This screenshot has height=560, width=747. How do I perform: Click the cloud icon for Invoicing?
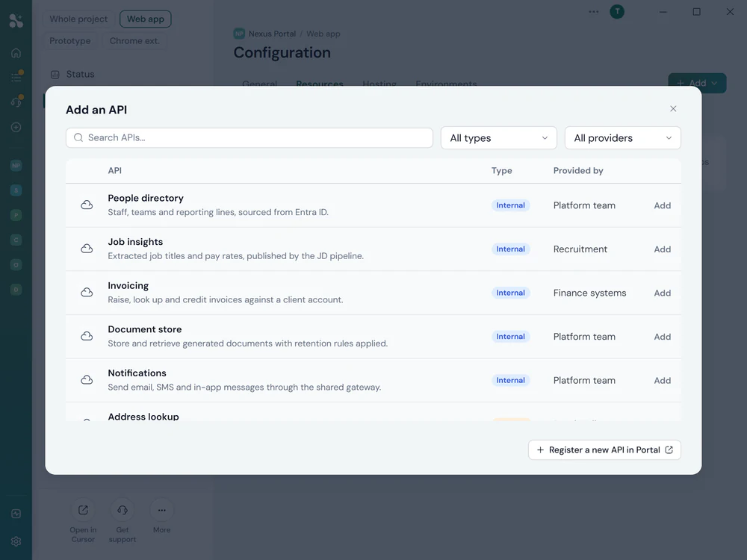tap(87, 293)
